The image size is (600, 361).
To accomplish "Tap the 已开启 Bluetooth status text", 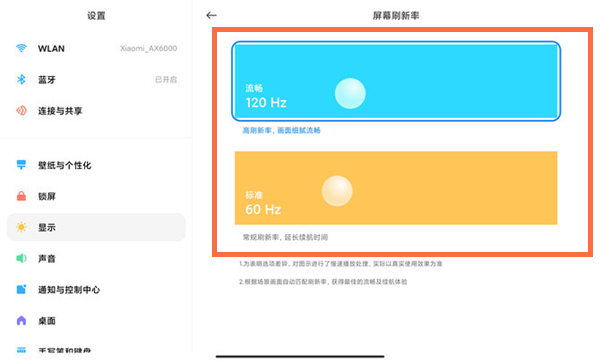I will (166, 79).
